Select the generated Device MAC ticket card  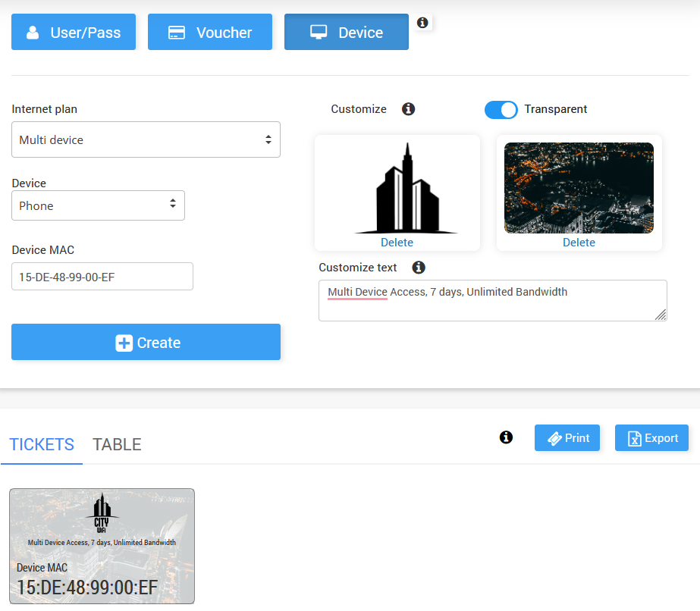(102, 546)
